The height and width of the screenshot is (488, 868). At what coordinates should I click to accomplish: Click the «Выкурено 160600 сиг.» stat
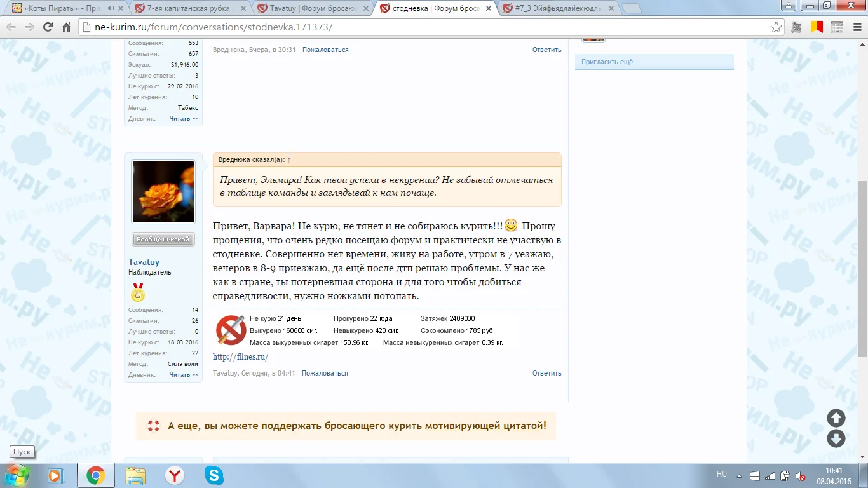283,330
